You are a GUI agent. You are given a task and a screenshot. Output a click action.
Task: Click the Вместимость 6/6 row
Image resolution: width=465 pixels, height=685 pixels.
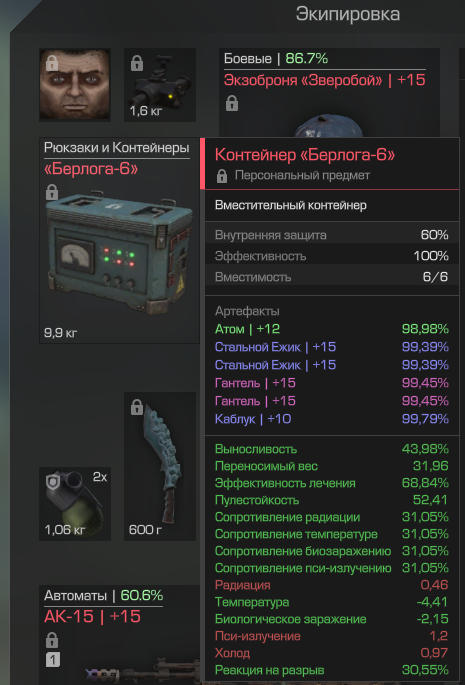[x=332, y=277]
